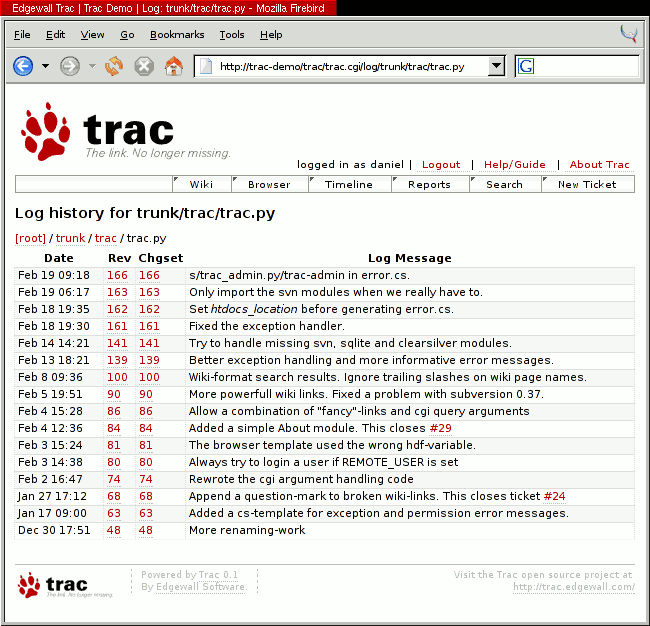Click the Stop loading icon

(144, 66)
